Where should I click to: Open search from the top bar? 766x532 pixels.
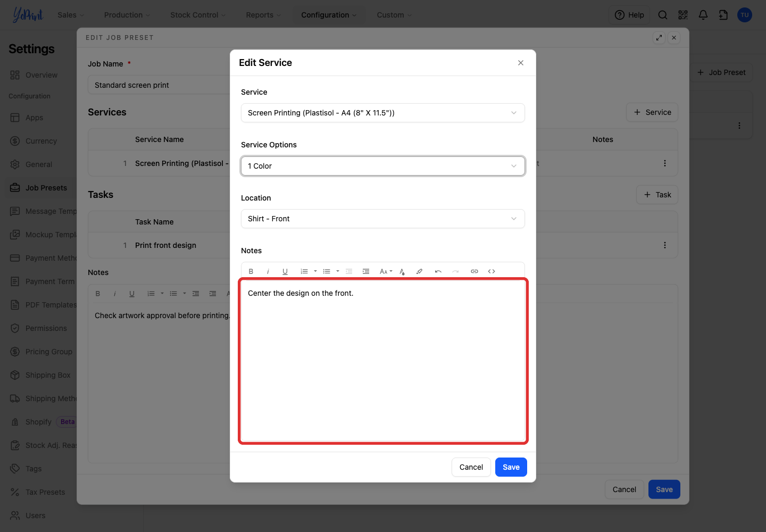tap(663, 15)
